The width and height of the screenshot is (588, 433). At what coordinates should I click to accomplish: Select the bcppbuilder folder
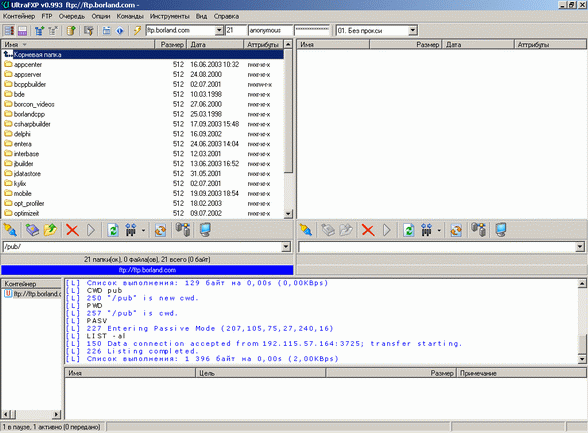(30, 84)
